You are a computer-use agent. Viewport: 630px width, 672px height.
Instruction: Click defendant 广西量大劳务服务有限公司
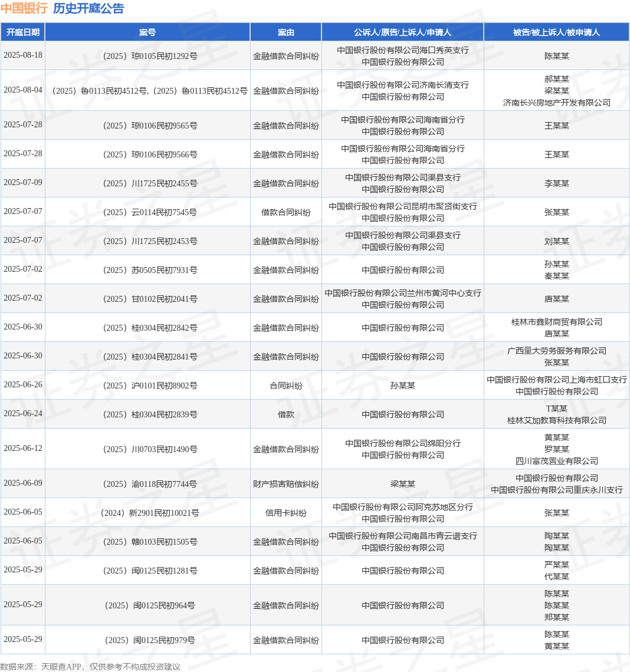tap(557, 351)
